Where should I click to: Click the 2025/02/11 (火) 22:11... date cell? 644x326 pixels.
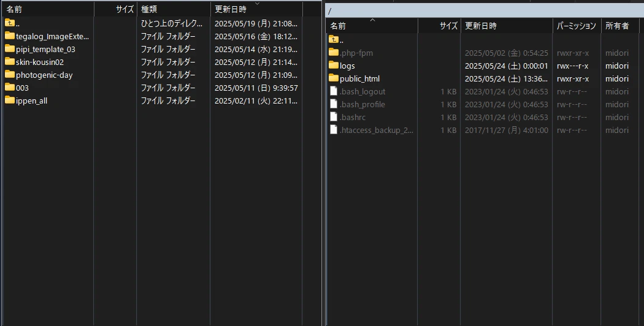point(256,100)
